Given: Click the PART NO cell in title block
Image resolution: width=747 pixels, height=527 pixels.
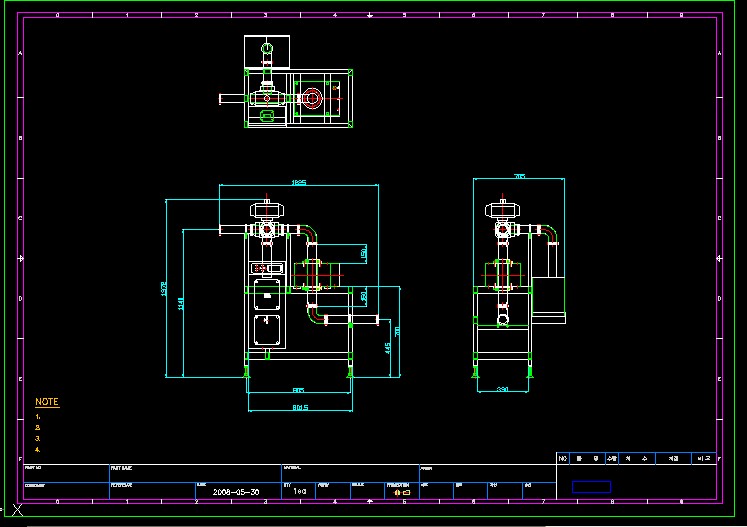Looking at the screenshot, I should click(67, 473).
